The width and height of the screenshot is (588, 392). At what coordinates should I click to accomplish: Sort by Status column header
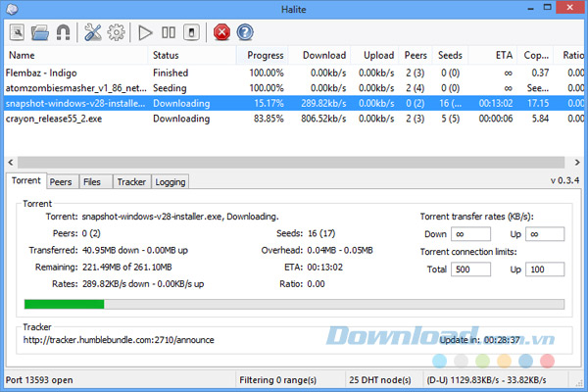click(x=192, y=56)
